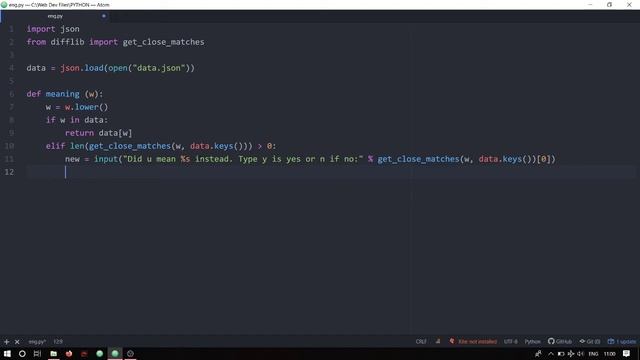The image size is (640, 360).
Task: Click the red app icon on taskbar
Action: (84, 353)
